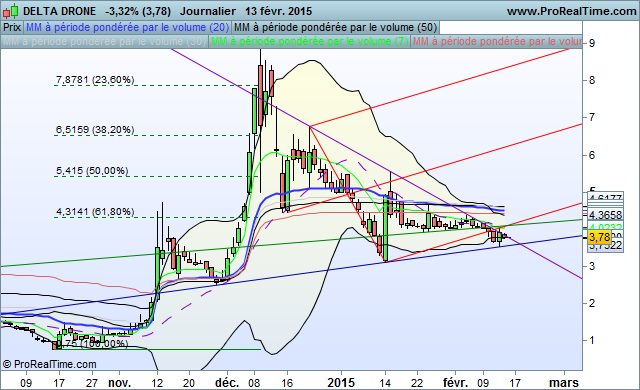Select the yellow 3,78 current price tag

pyautogui.click(x=600, y=237)
